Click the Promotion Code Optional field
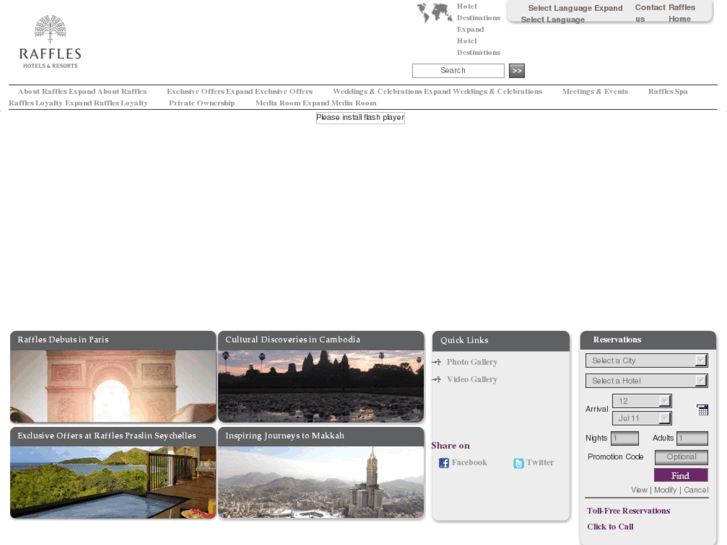The height and width of the screenshot is (545, 727). pos(681,457)
